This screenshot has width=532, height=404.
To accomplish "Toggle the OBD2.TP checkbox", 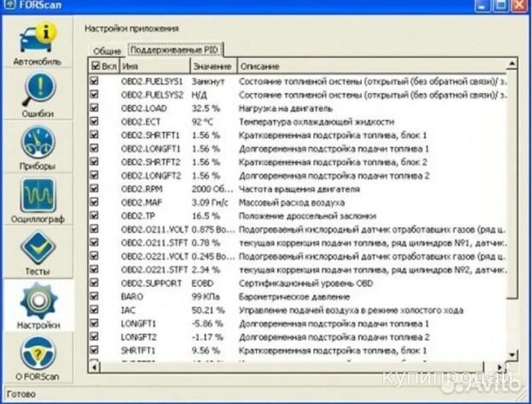I will 94,216.
